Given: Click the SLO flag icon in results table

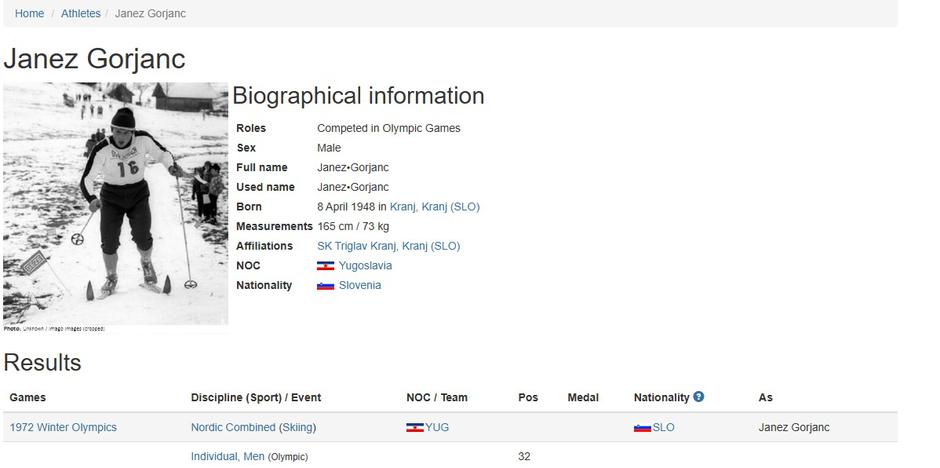Looking at the screenshot, I should (x=643, y=428).
